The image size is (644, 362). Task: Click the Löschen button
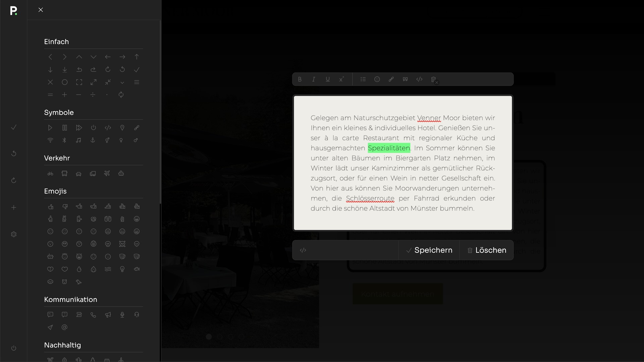click(487, 250)
